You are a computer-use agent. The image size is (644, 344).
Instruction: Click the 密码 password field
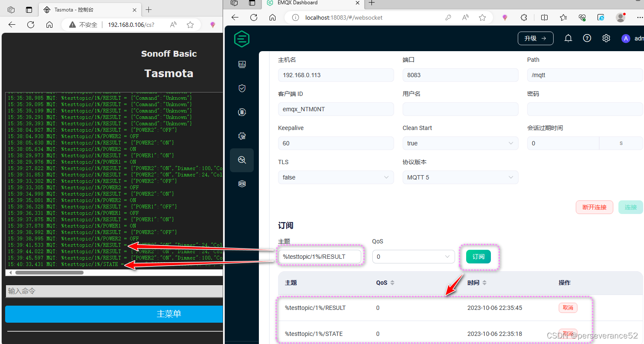(585, 109)
